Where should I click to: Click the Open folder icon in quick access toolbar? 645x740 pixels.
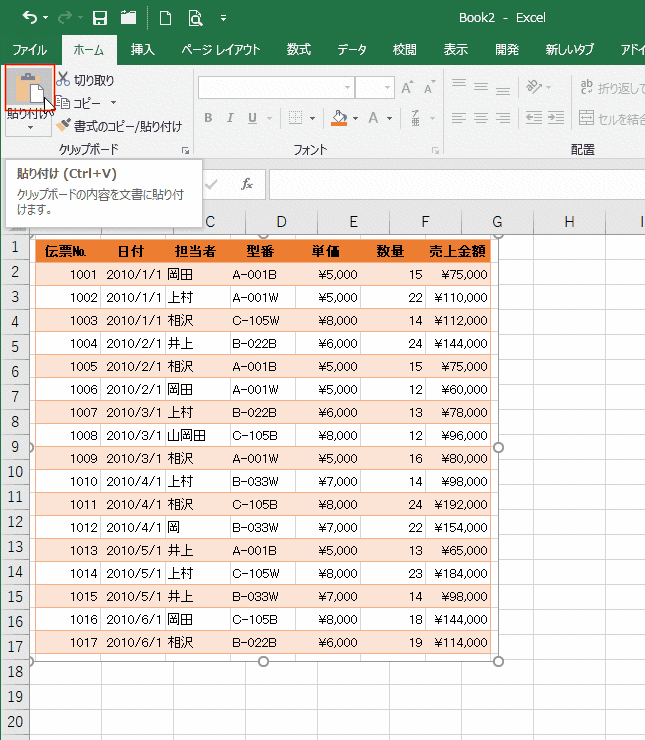[128, 18]
